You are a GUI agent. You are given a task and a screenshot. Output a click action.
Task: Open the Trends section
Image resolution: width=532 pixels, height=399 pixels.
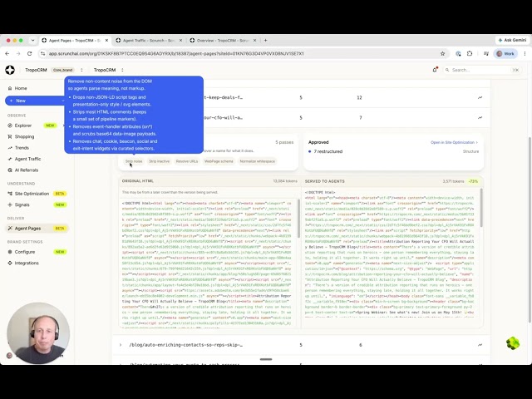pyautogui.click(x=22, y=148)
